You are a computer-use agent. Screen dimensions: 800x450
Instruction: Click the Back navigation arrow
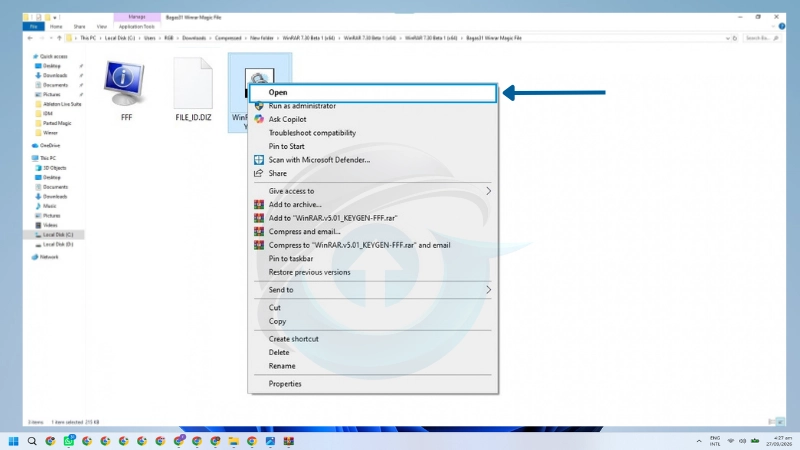(30, 38)
